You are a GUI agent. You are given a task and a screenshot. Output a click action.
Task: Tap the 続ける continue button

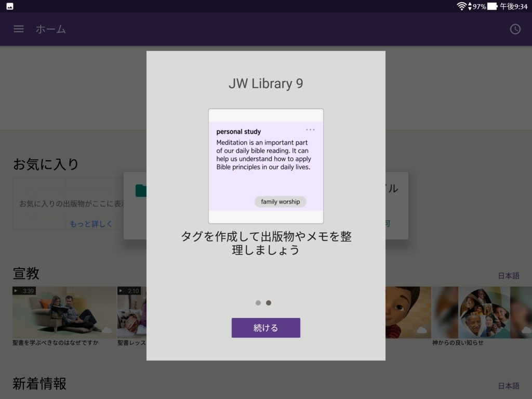[265, 327]
